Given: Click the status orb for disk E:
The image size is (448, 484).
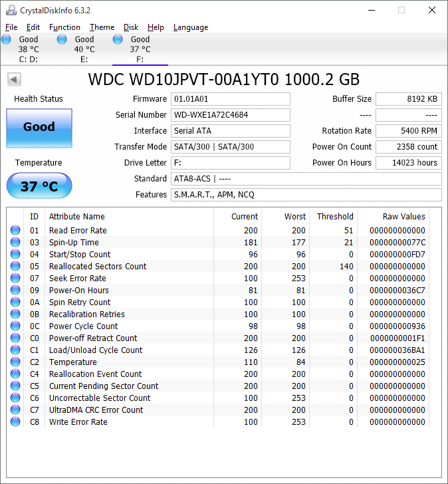Looking at the screenshot, I should [62, 39].
